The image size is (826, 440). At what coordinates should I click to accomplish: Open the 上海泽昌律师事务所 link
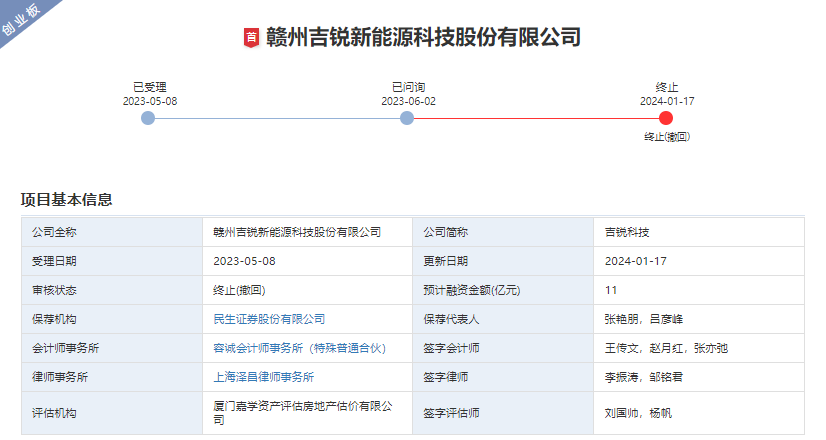pyautogui.click(x=263, y=377)
